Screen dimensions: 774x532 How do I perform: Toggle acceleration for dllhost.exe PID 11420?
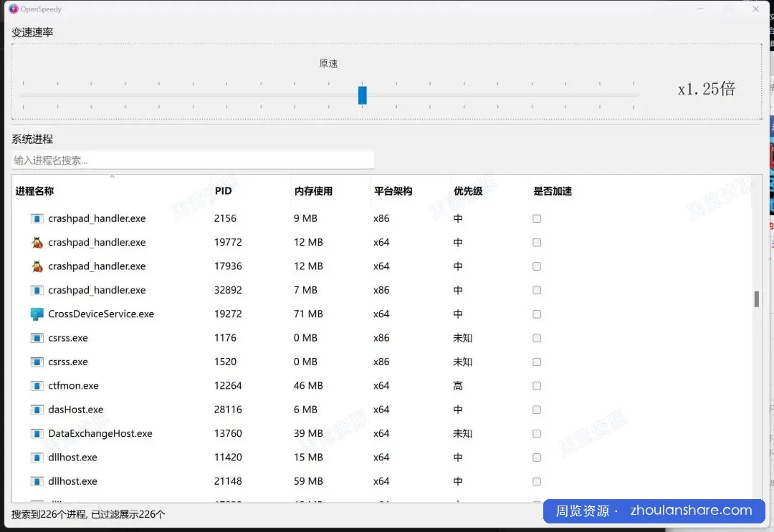(x=537, y=458)
